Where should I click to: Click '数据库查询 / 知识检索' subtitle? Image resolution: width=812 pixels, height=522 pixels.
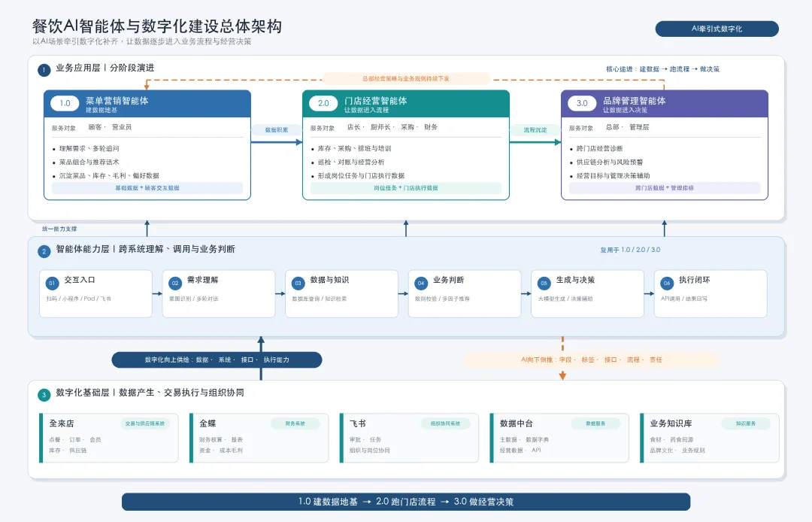tap(320, 299)
